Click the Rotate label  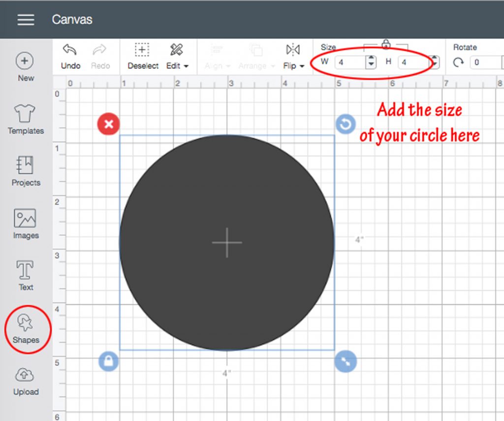point(465,47)
